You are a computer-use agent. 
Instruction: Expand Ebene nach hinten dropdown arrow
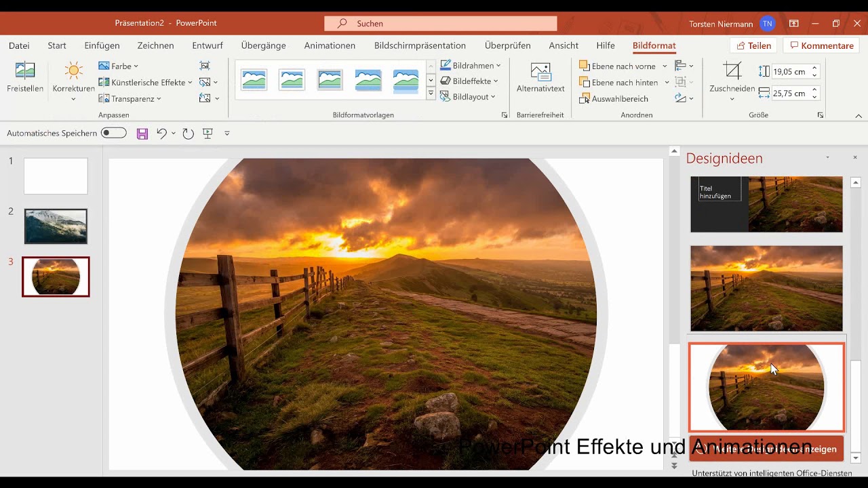click(x=667, y=82)
